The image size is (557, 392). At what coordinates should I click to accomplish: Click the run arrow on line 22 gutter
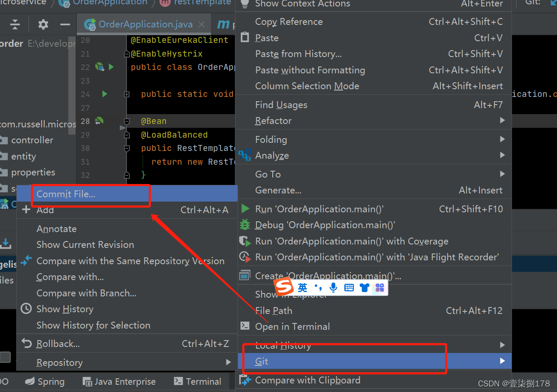(x=111, y=67)
